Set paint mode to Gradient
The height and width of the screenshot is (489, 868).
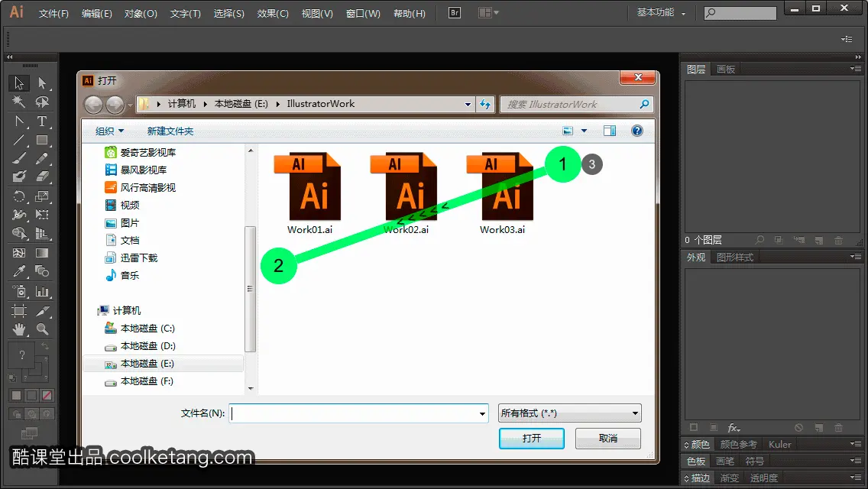[x=31, y=396]
